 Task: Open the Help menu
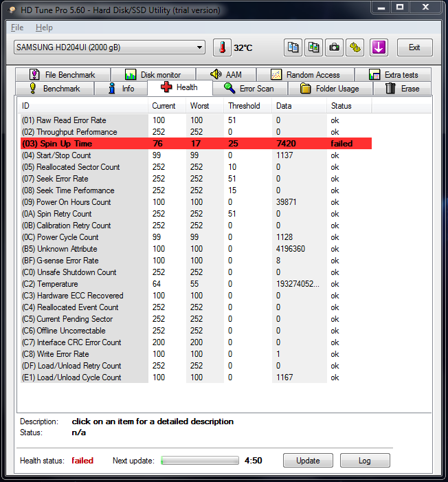(x=44, y=28)
